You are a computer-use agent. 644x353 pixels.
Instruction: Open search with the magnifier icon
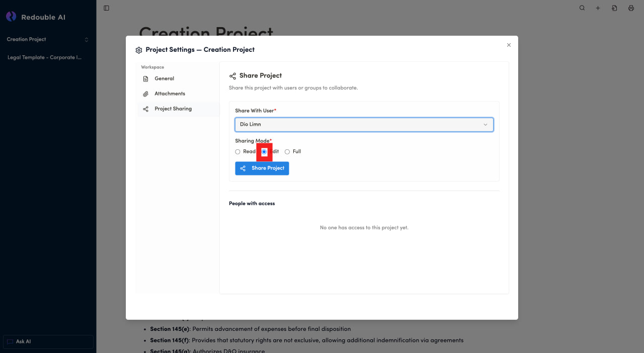582,8
